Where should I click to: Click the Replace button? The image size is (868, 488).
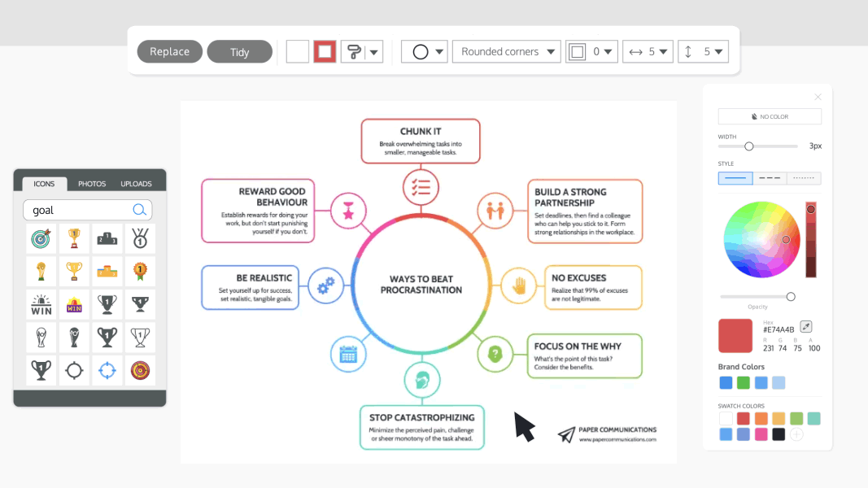169,50
